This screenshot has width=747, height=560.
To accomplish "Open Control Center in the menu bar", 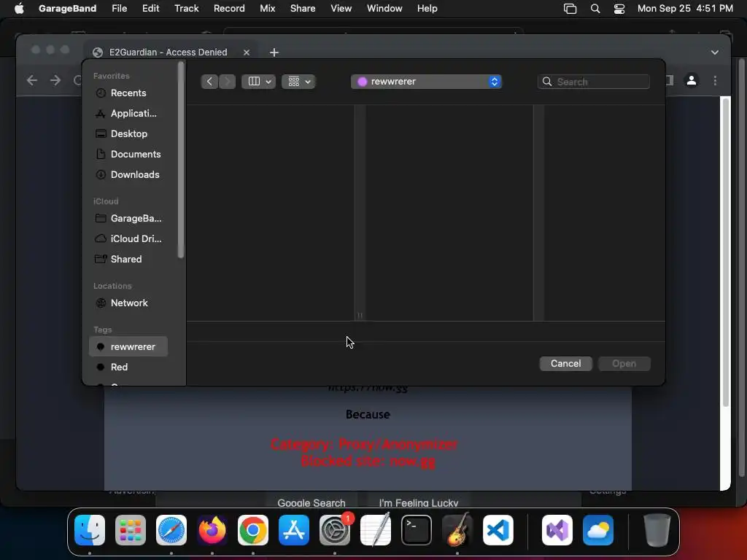I will tap(619, 9).
